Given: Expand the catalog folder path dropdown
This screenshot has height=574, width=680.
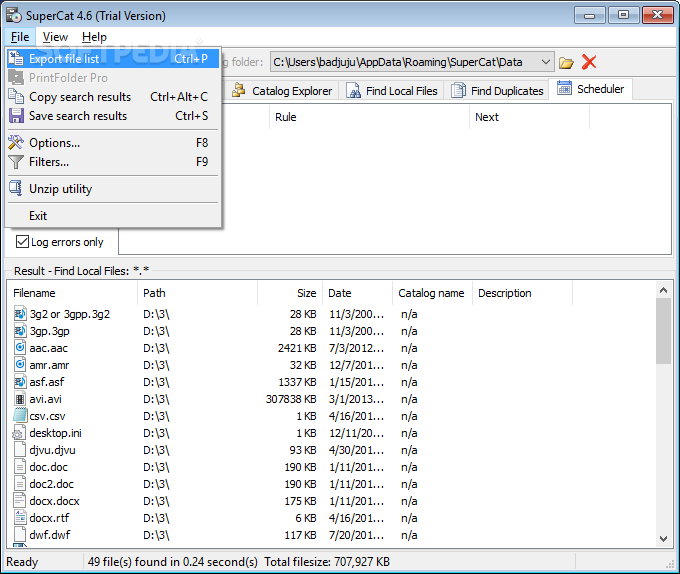Looking at the screenshot, I should (546, 62).
